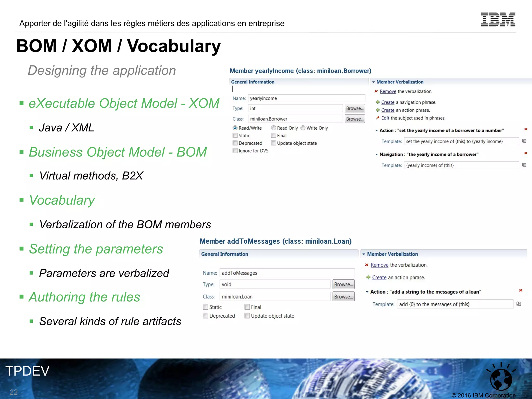This screenshot has width=532, height=399.
Task: Click the pencil icon beside Edit the subject
Action: [378, 118]
